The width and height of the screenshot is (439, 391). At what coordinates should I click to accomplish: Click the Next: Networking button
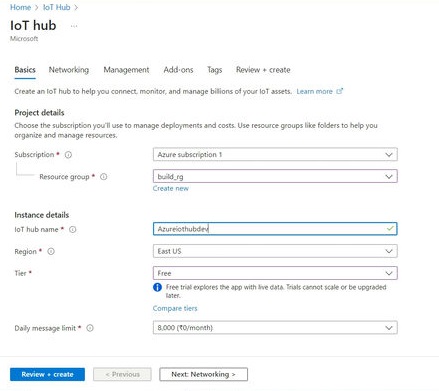203,374
